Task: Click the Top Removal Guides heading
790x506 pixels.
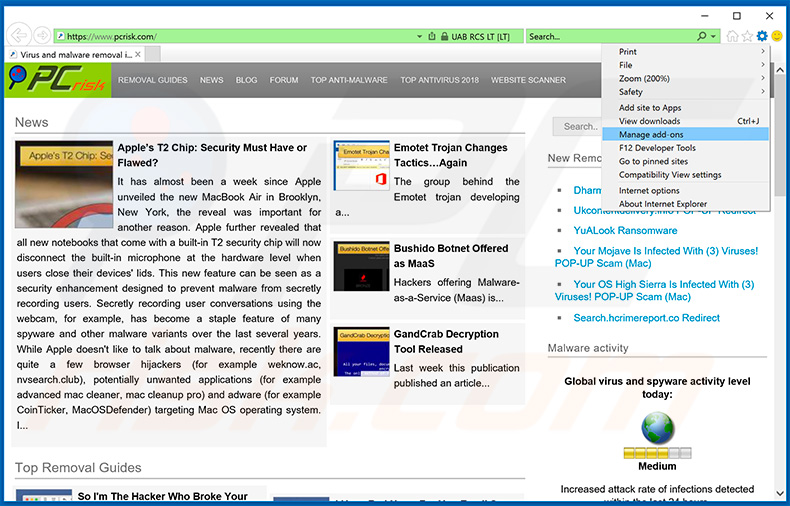Action: 78,468
